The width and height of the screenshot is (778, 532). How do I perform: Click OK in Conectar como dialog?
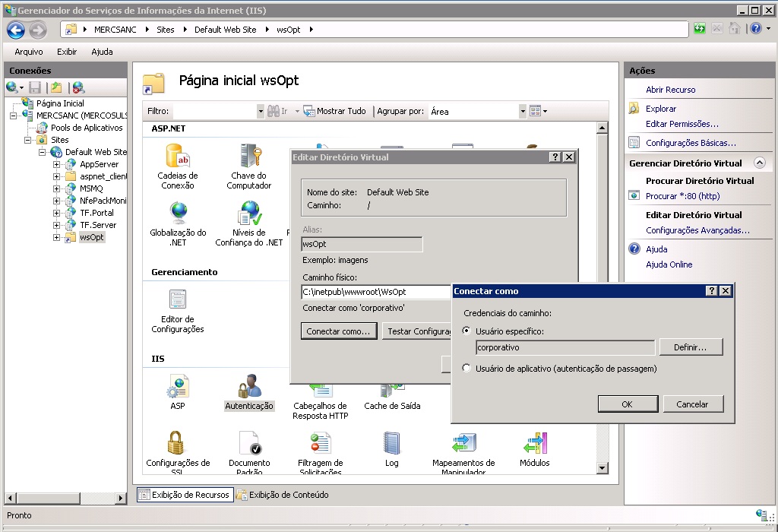click(x=627, y=404)
